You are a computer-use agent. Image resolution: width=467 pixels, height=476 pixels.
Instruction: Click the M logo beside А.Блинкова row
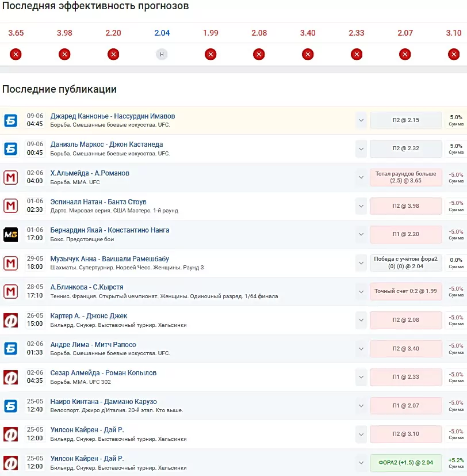click(10, 291)
